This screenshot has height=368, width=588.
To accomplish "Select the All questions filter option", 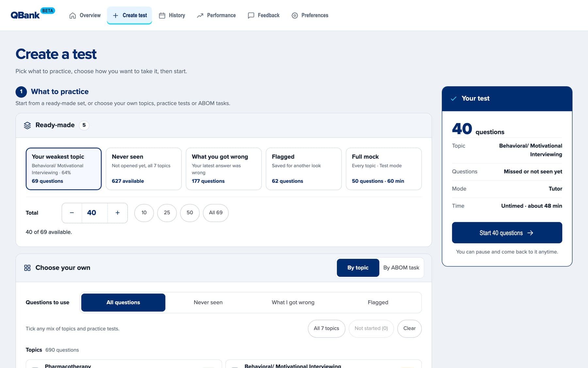I will (x=123, y=303).
